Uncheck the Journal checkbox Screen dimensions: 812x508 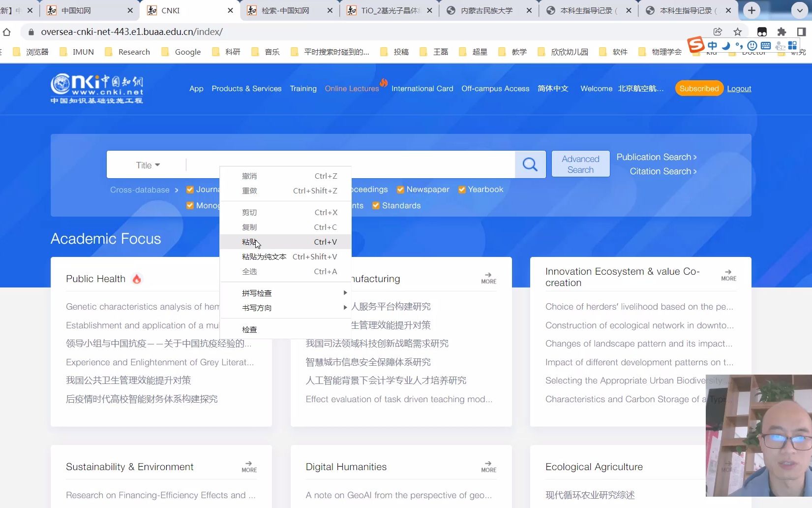coord(190,190)
